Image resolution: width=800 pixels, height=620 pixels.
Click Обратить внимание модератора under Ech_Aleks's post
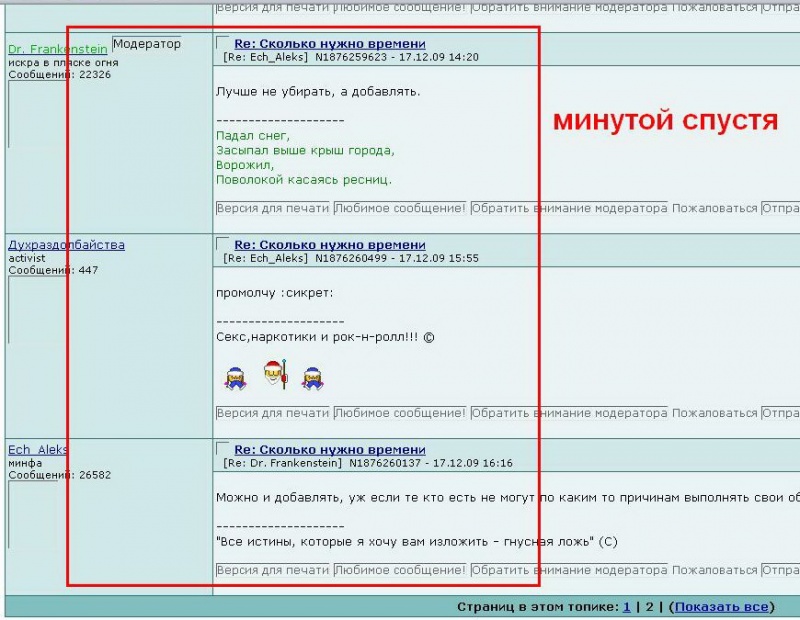click(568, 570)
